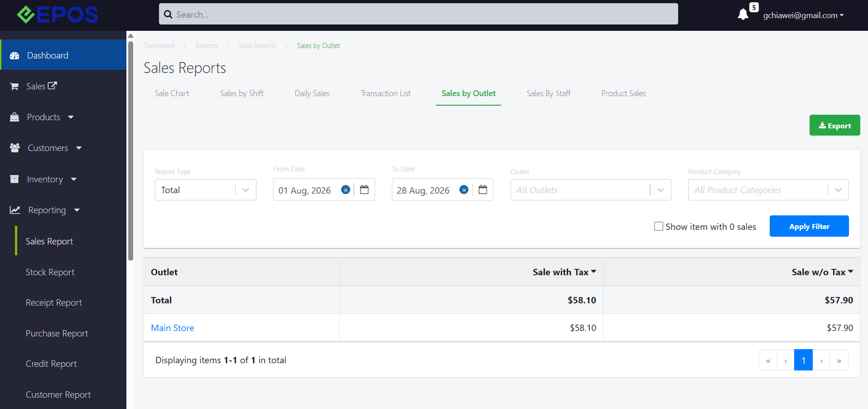The width and height of the screenshot is (868, 409).
Task: Click the Apply Filter button
Action: (809, 226)
